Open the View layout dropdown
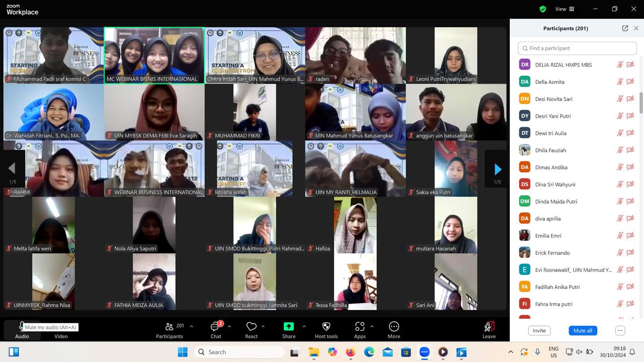The image size is (644, 362). pos(565,9)
